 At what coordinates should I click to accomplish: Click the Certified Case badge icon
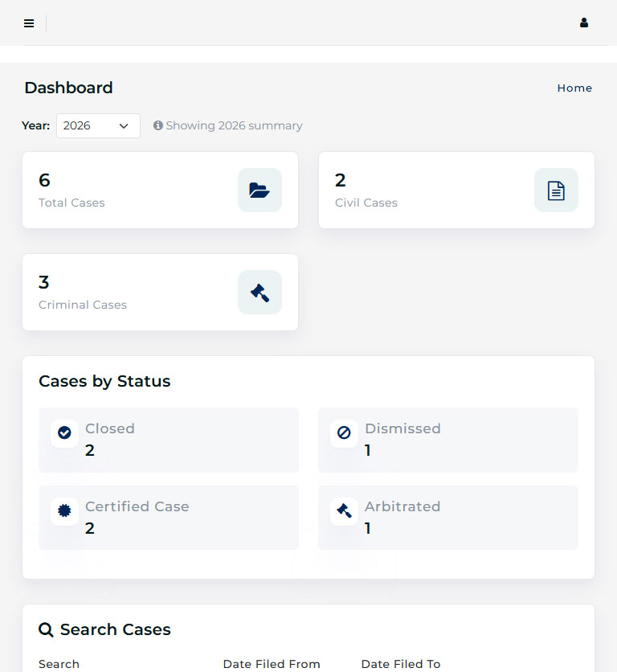pyautogui.click(x=64, y=510)
